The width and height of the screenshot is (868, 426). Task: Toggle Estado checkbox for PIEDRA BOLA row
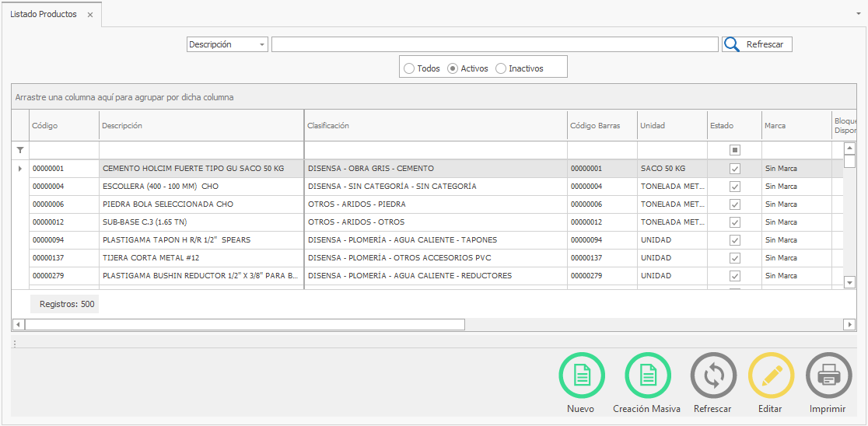734,204
